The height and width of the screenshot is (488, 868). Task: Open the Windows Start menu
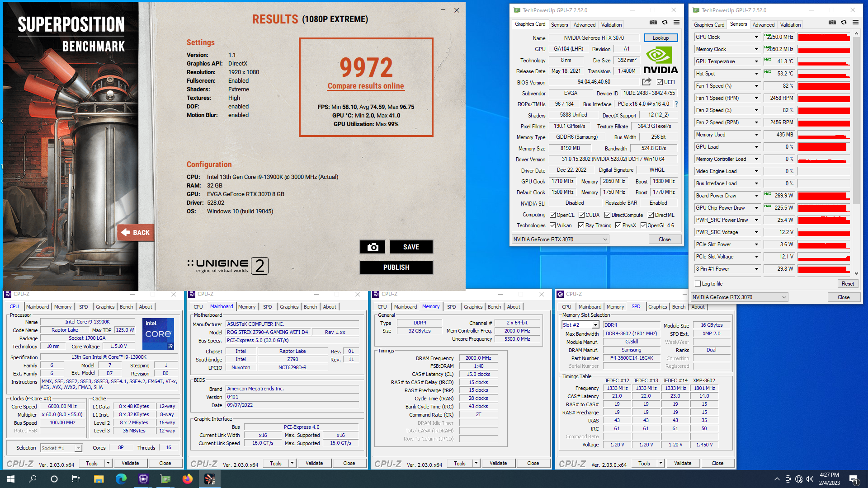tap(11, 479)
